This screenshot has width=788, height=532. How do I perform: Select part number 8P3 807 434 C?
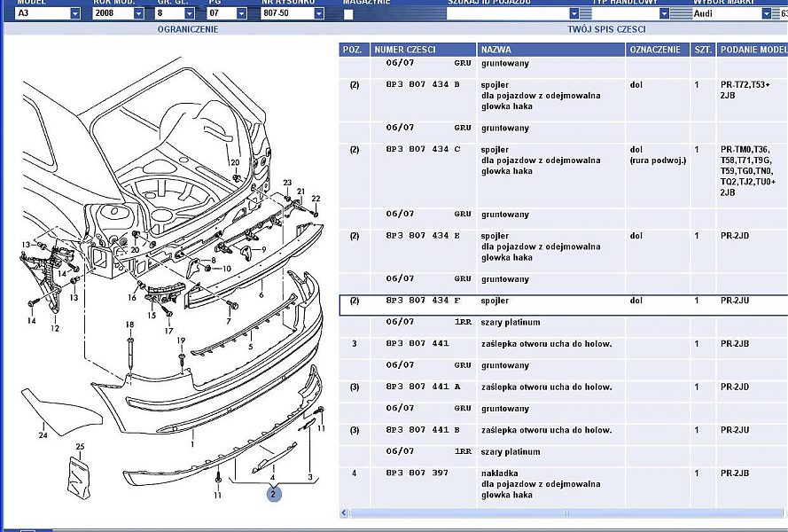(x=423, y=149)
